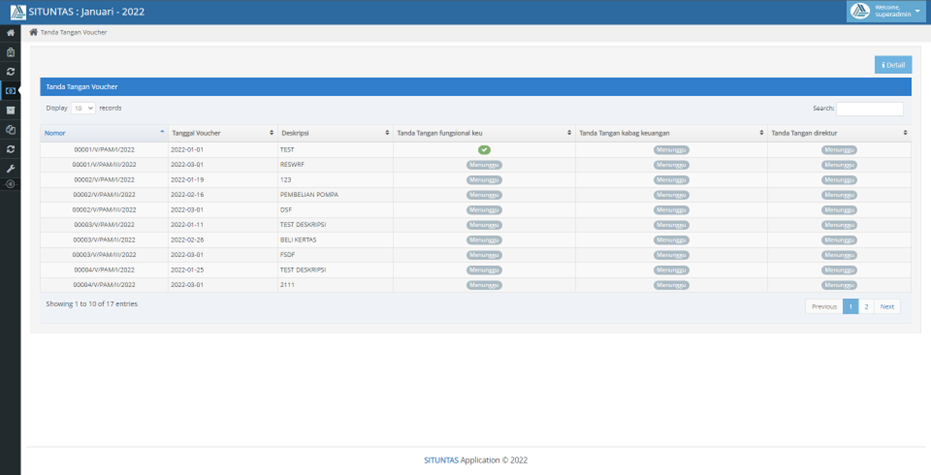Click the panel title Tanda Tangan Voucher
The image size is (931, 475).
82,87
